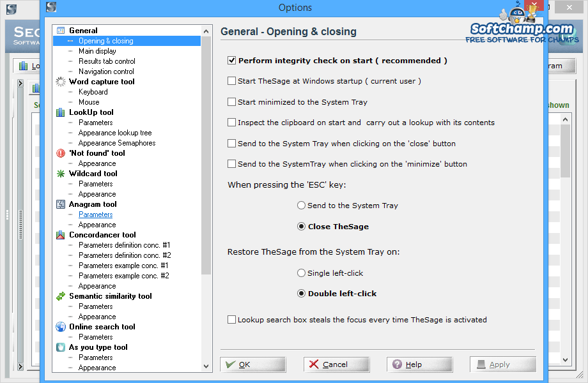Click the Apply button
The image size is (588, 383).
(502, 364)
